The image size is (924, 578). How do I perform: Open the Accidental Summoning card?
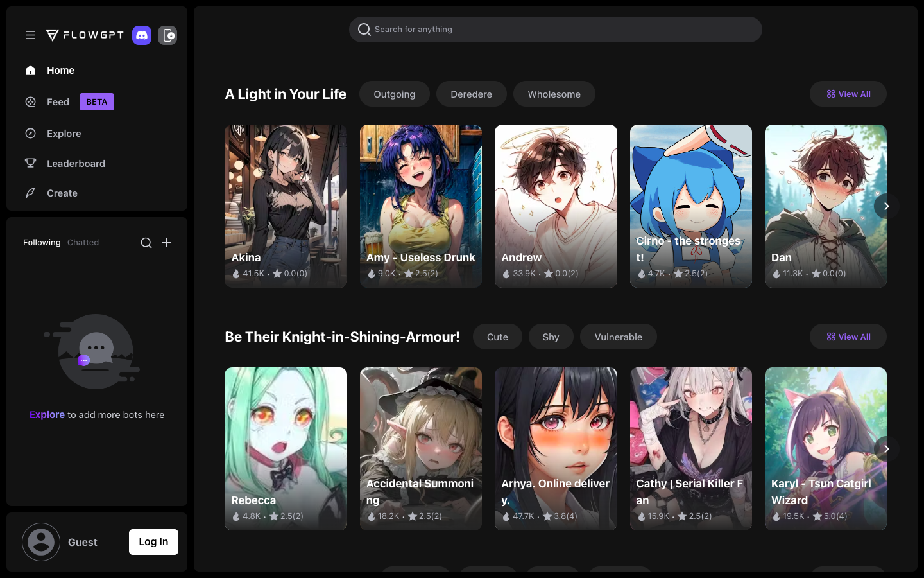pos(421,449)
